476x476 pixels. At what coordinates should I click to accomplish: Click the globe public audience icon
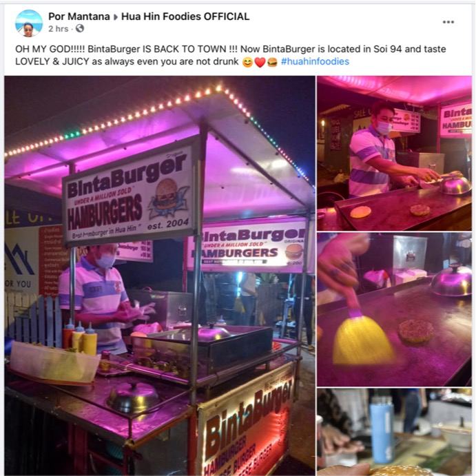[80, 28]
